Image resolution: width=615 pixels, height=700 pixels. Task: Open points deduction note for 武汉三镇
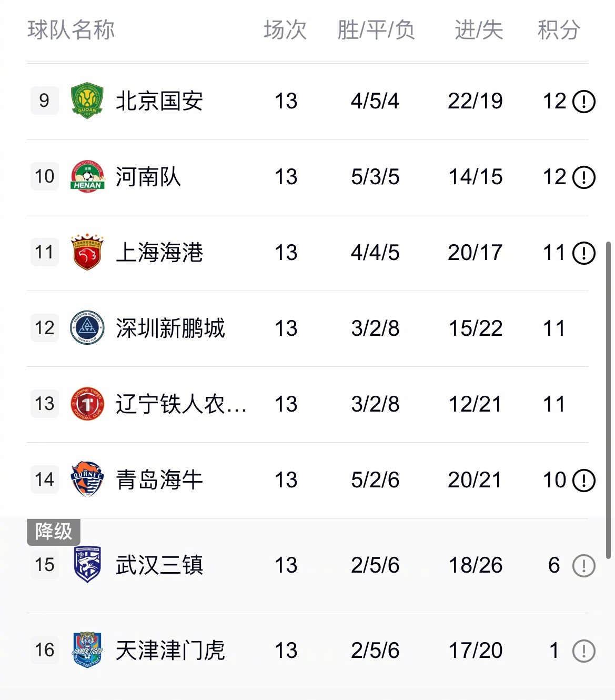(583, 566)
